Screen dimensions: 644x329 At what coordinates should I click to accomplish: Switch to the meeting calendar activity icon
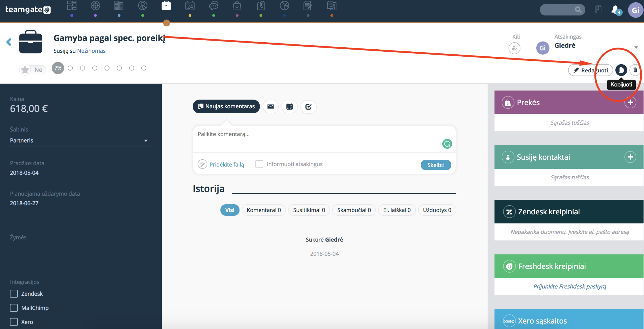(290, 107)
